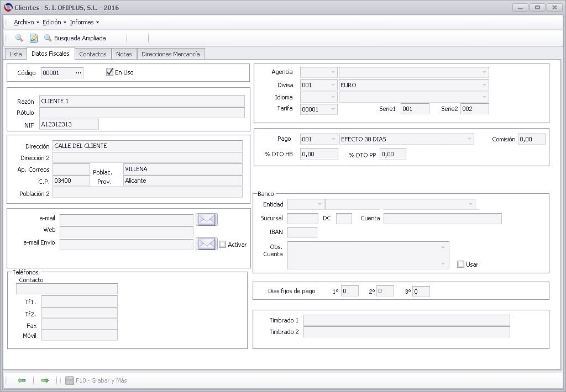Click the edit notepad pencil icon

(34, 38)
